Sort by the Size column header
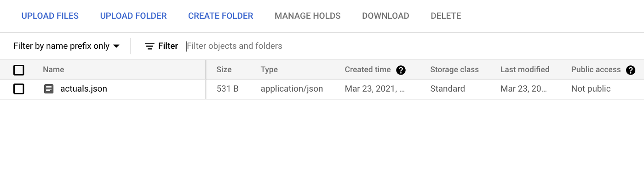This screenshot has width=644, height=191. coord(224,70)
